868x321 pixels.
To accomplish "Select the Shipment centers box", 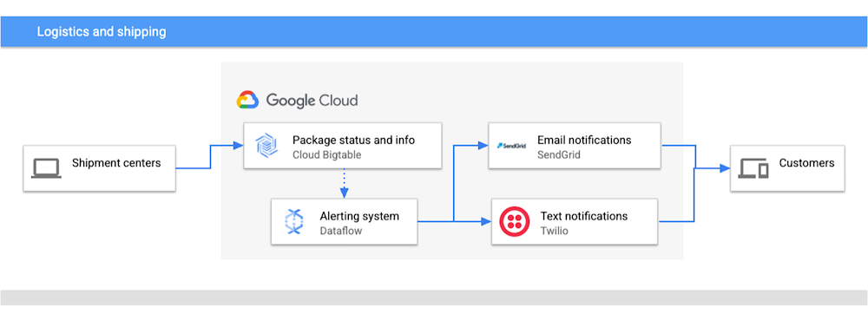I will [x=100, y=168].
